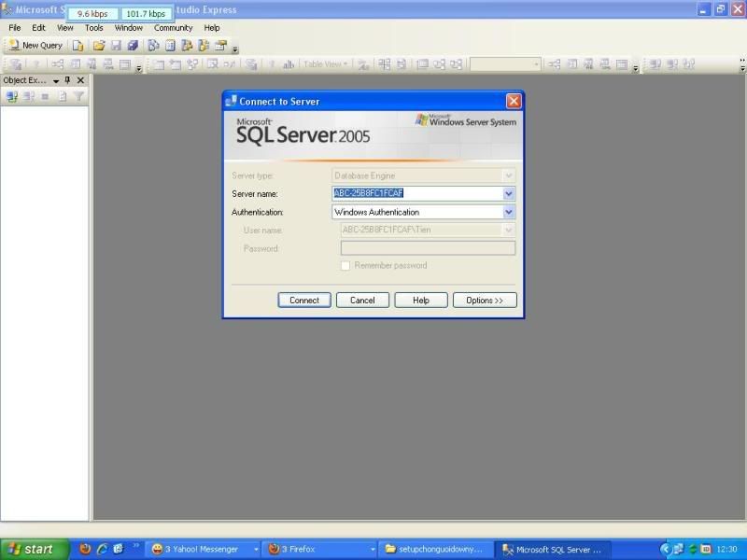Close the Connect to Server dialog
Image resolution: width=747 pixels, height=560 pixels.
coord(514,101)
